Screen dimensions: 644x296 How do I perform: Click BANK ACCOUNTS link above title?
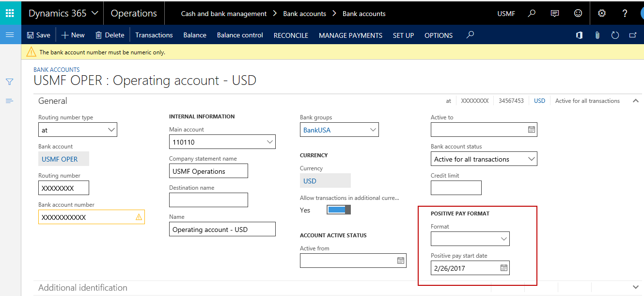coord(57,70)
